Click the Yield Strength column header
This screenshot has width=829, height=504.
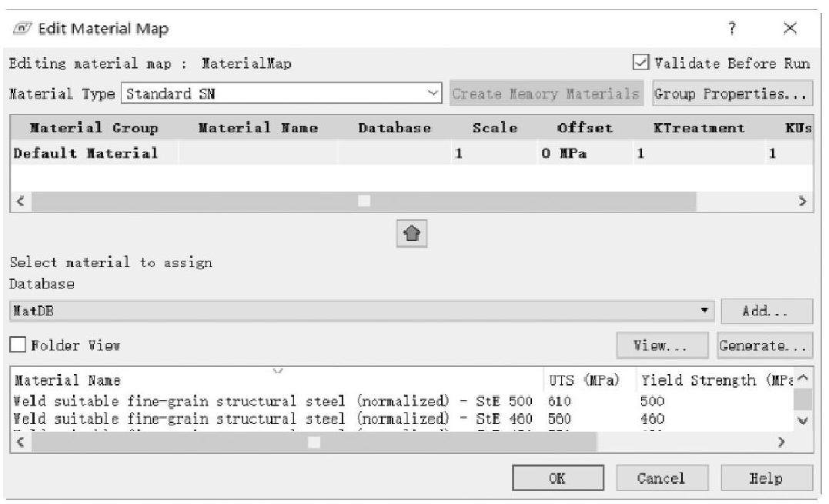click(715, 380)
